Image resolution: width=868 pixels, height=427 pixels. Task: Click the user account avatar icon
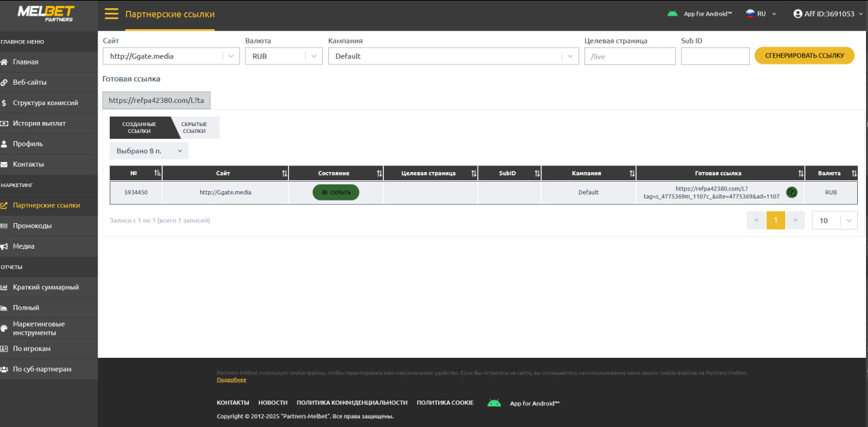[797, 14]
